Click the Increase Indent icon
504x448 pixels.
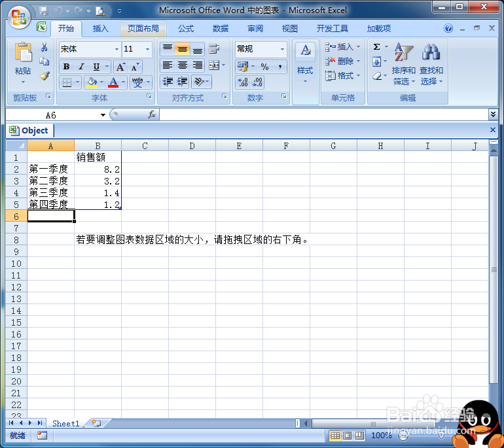(x=182, y=82)
